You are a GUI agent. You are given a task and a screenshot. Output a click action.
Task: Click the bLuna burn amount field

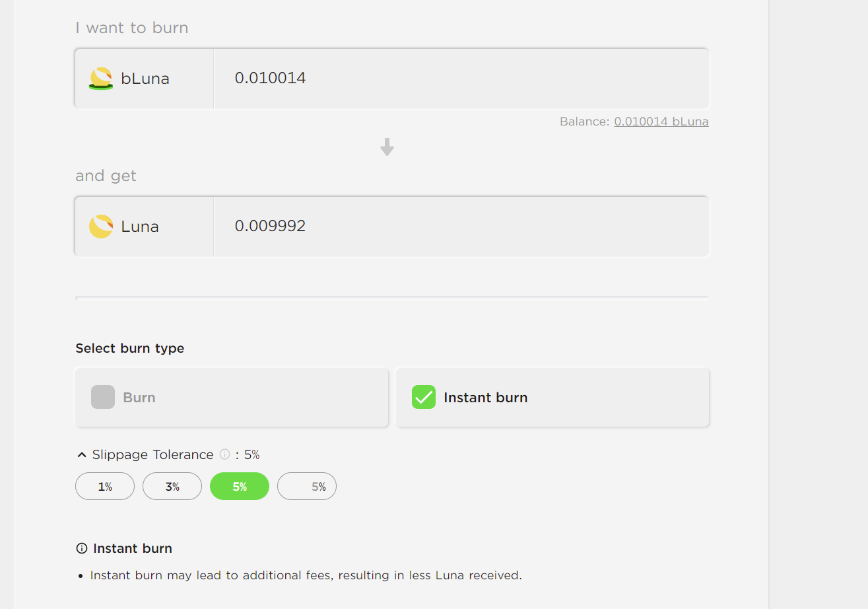point(461,79)
